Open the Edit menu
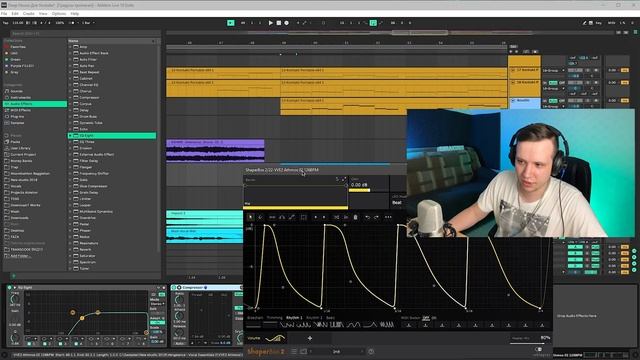640x360 pixels. coord(15,13)
